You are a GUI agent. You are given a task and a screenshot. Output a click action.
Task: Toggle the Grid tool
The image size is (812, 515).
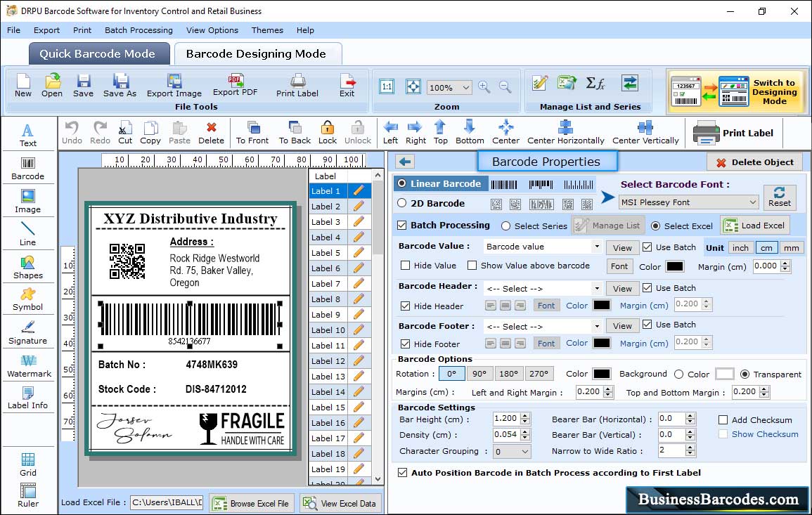[x=28, y=465]
